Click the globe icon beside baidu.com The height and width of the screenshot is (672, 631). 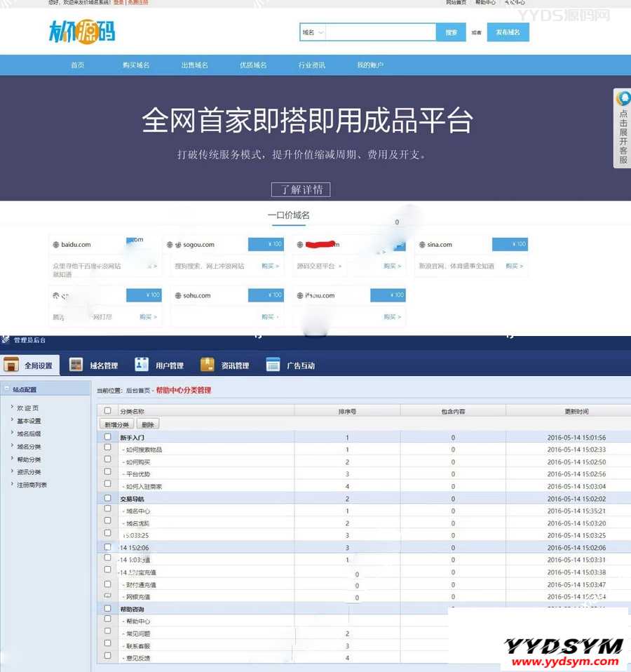tap(56, 245)
